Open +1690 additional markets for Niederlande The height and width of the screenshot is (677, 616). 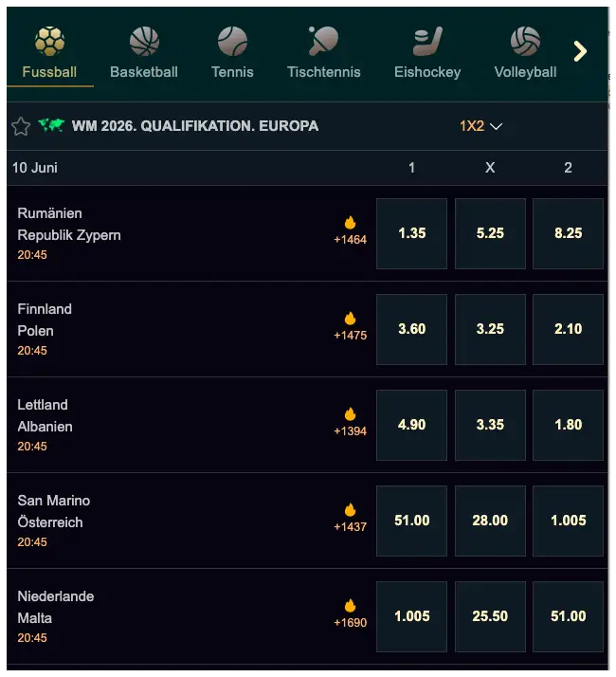pyautogui.click(x=350, y=623)
